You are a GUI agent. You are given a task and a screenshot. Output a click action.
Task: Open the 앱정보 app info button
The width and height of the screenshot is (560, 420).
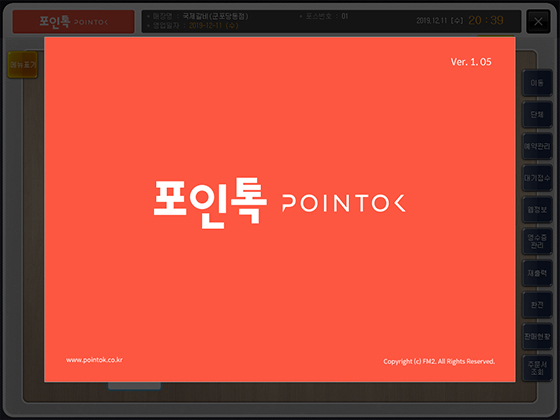(537, 210)
